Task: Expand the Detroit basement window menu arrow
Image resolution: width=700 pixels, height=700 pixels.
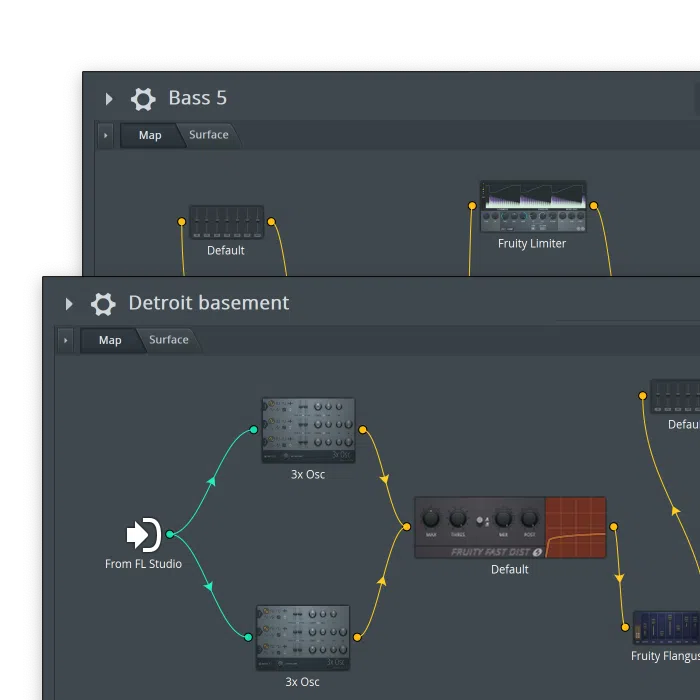Action: pyautogui.click(x=69, y=304)
